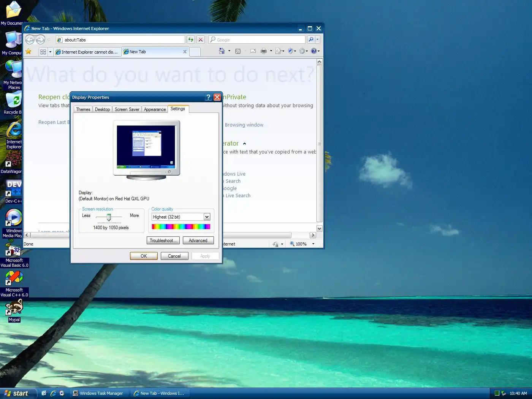
Task: Click the color quality spectrum bar
Action: coord(181,226)
